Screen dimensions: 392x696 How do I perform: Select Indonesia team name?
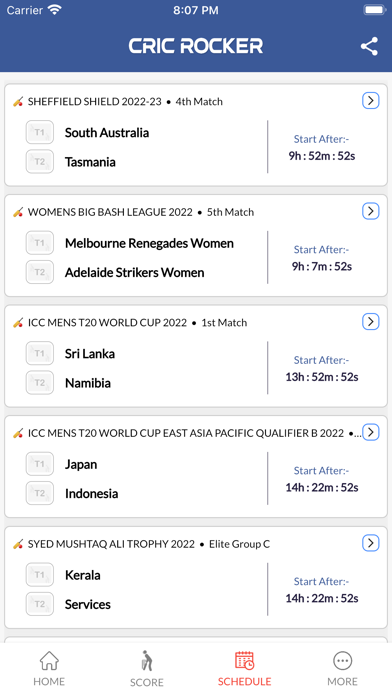[91, 494]
